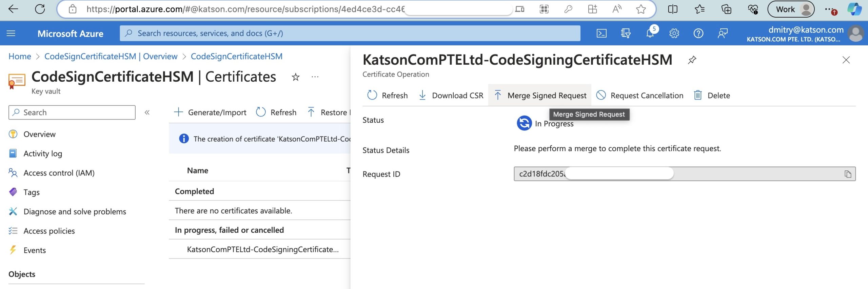The image size is (868, 289).
Task: Open directories and subscriptions filter icon
Action: click(626, 33)
